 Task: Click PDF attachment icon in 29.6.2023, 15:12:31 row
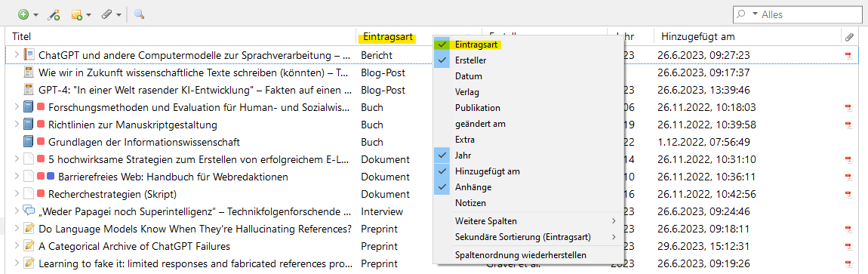pos(848,246)
